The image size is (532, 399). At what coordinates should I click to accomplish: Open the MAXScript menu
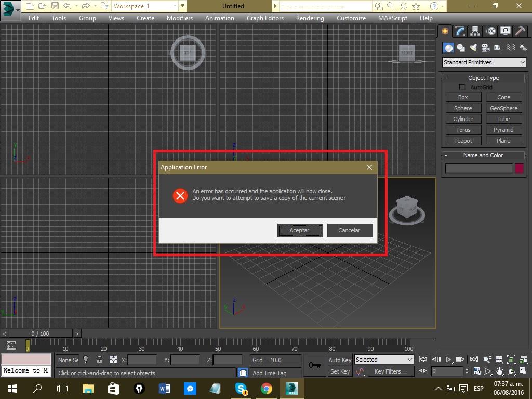(393, 18)
